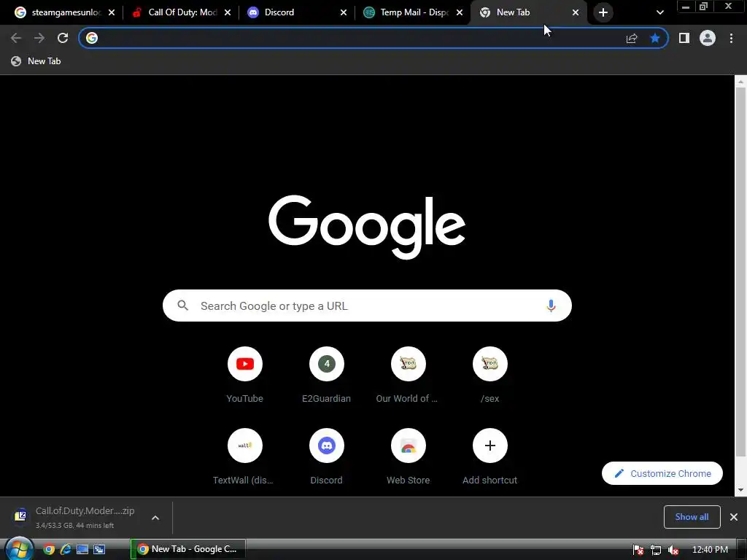Open the Chrome profile avatar

pyautogui.click(x=708, y=38)
